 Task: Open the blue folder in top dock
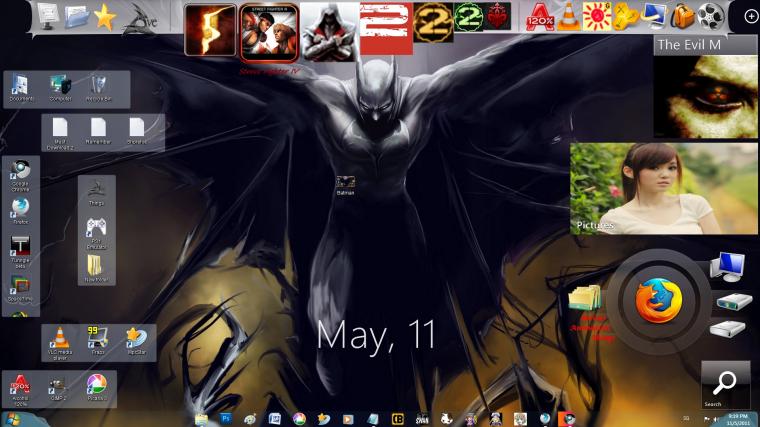[77, 17]
